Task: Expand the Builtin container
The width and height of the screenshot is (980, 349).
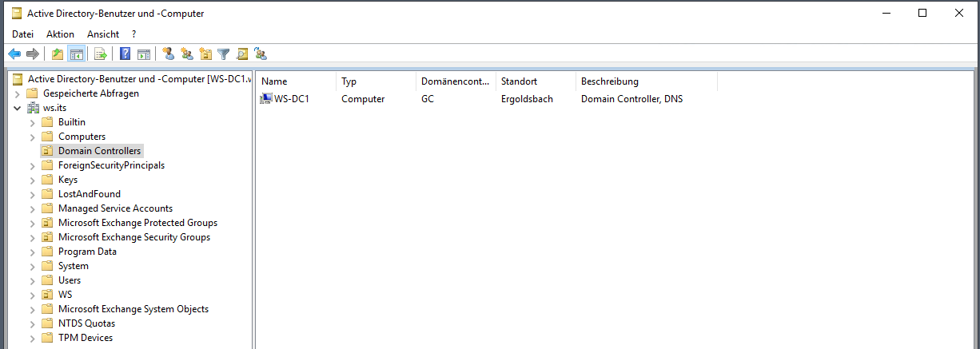Action: [32, 122]
